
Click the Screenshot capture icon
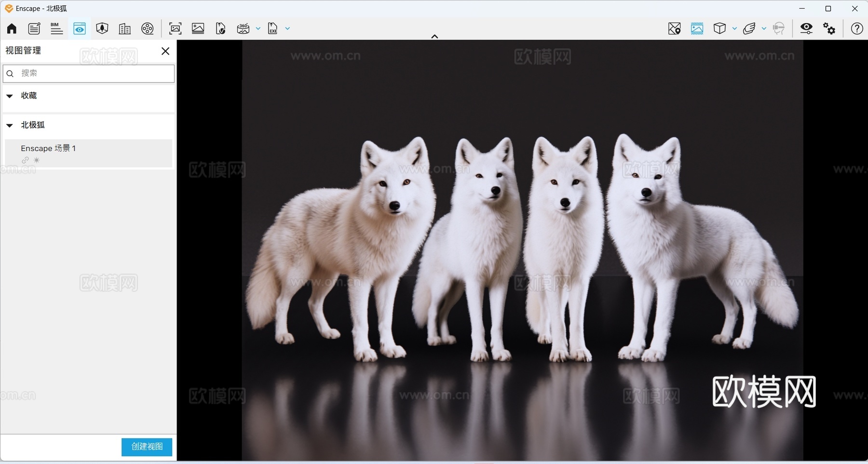pyautogui.click(x=176, y=28)
